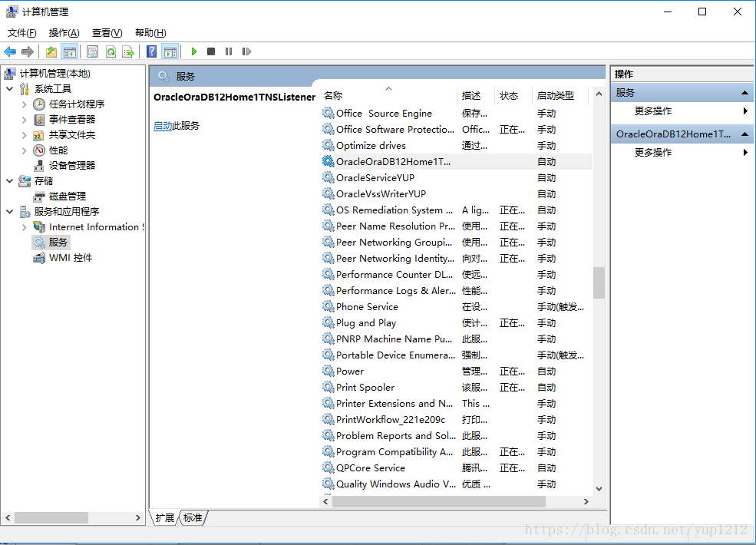Click the Forward arrow toolbar icon
The image size is (756, 545).
pyautogui.click(x=28, y=51)
